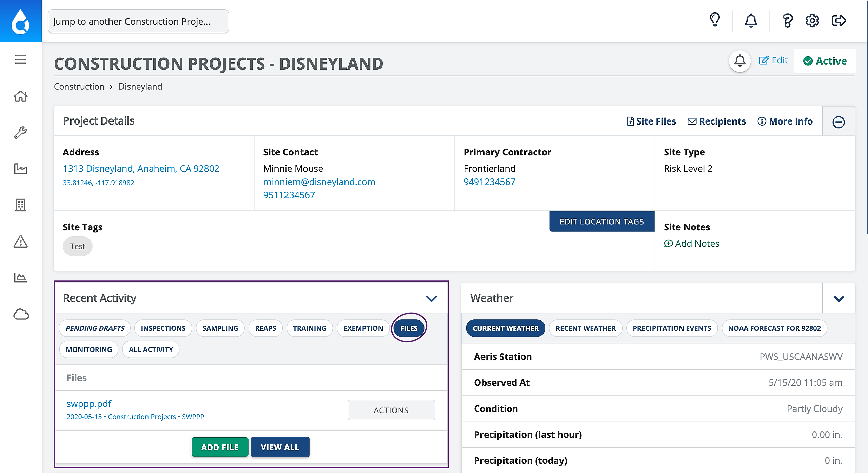Email minniem@disneyland.com link
Image resolution: width=868 pixels, height=473 pixels.
pyautogui.click(x=319, y=182)
